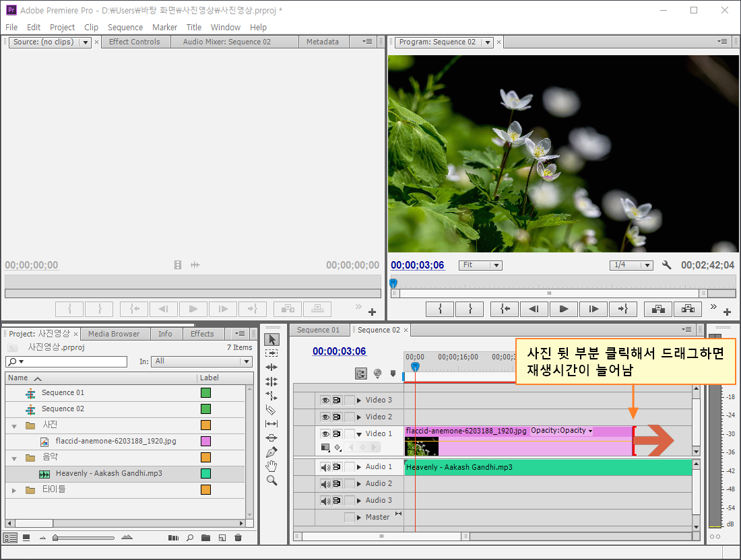Toggle the timeline Snap icon
The image size is (741, 560).
[x=361, y=374]
